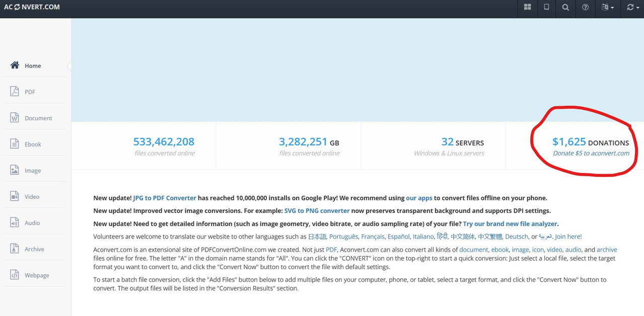Click the ACONVERT.COM logo in header
The image size is (644, 316).
[32, 7]
